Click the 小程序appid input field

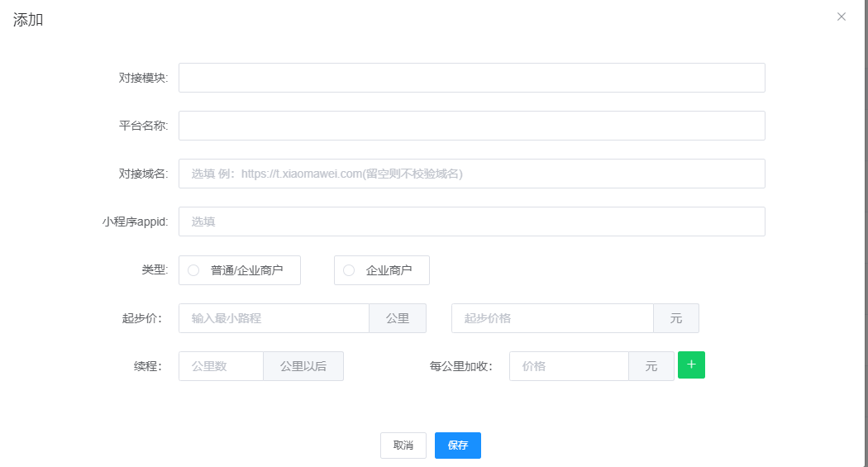471,222
